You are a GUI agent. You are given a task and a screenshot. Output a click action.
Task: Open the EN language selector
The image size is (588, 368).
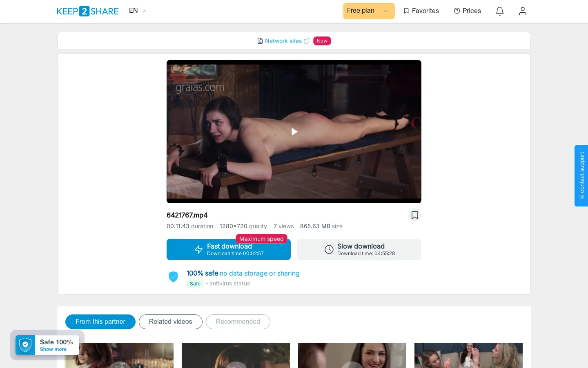138,11
